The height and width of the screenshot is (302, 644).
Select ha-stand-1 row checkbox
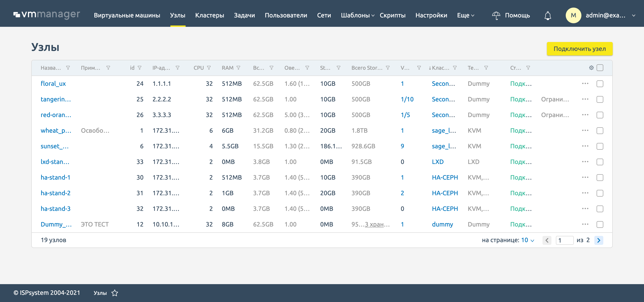[600, 178]
